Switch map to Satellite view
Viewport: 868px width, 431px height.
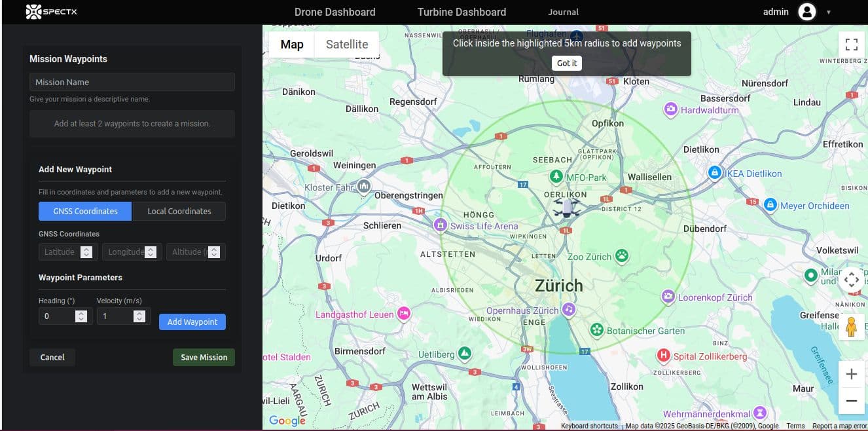(346, 45)
